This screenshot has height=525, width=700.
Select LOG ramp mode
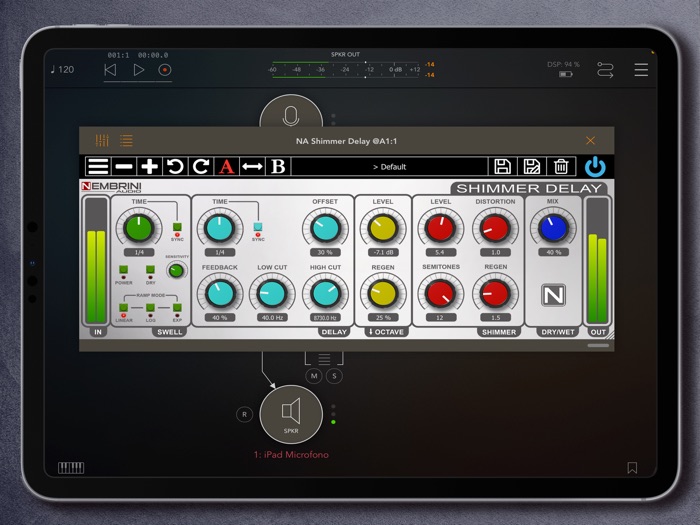150,308
